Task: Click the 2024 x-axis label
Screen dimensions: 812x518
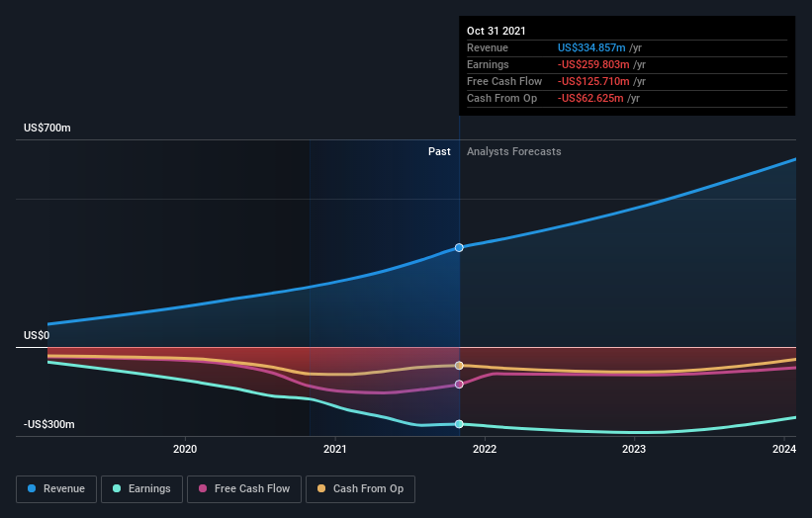Action: pos(784,449)
